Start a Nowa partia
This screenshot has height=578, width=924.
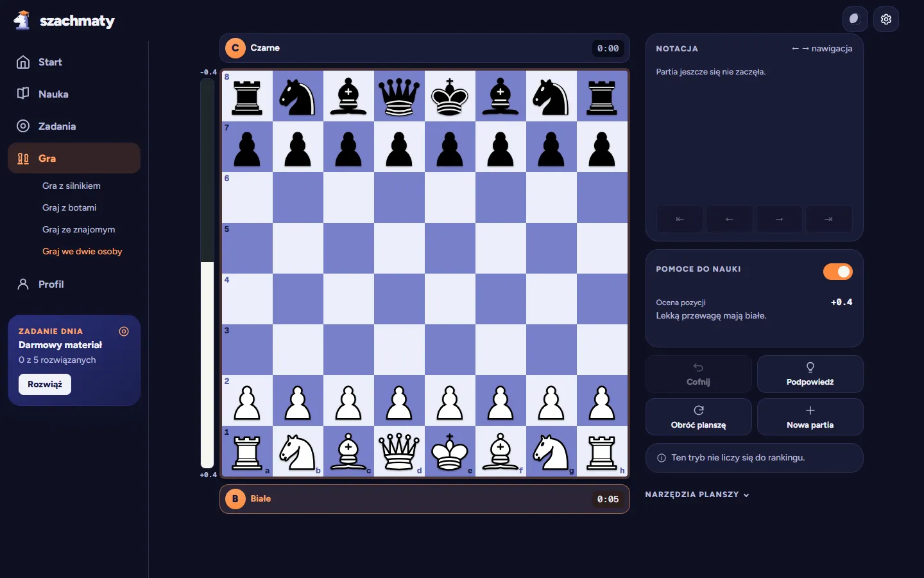coord(810,417)
